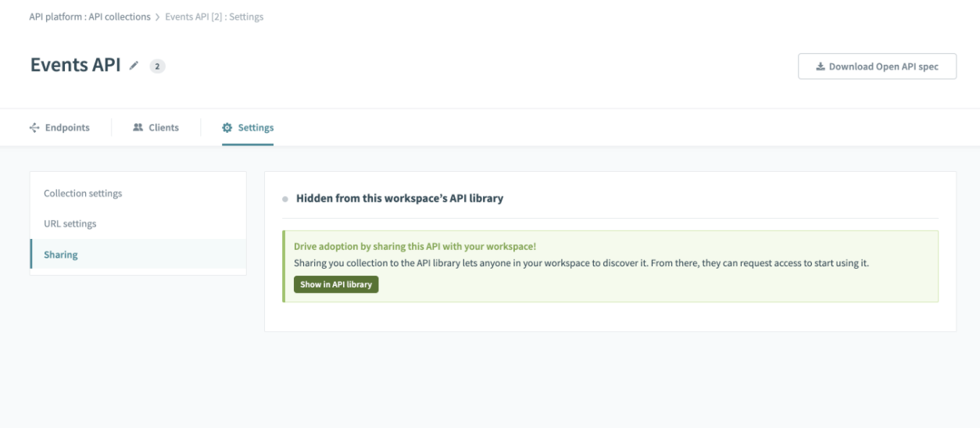The image size is (980, 428).
Task: Open Collection settings in sidebar
Action: click(x=138, y=194)
